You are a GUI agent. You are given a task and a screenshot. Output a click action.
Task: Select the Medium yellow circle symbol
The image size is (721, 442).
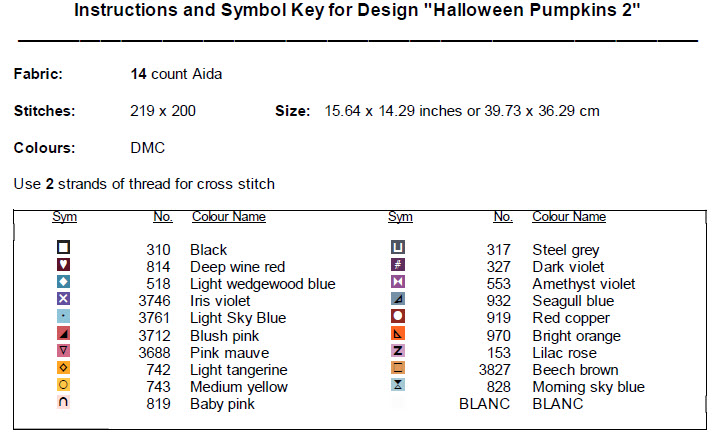[x=64, y=385]
